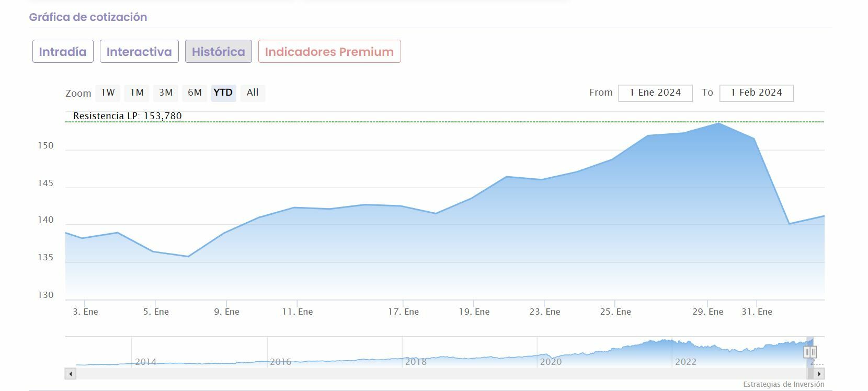Image resolution: width=868 pixels, height=391 pixels.
Task: Switch zoom to 6M
Action: point(195,93)
